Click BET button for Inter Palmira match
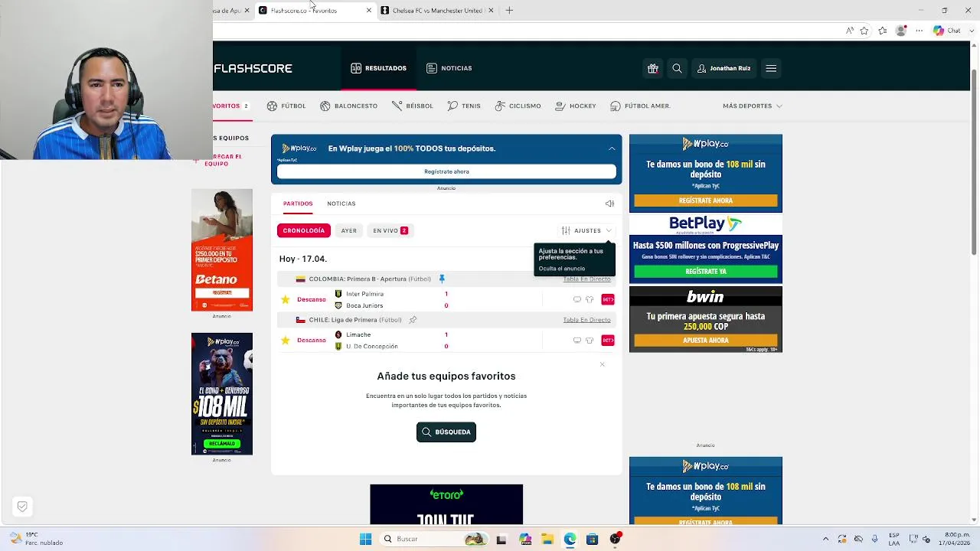The height and width of the screenshot is (551, 980). [608, 299]
